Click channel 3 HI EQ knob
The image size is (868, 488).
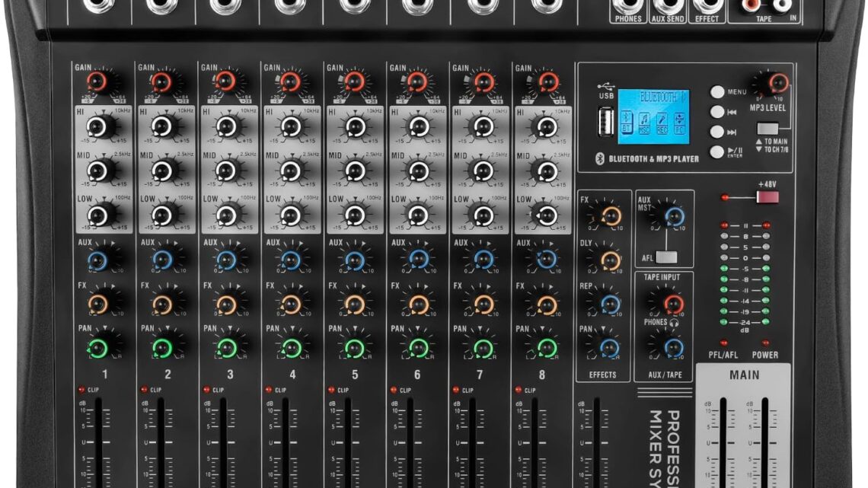[224, 126]
